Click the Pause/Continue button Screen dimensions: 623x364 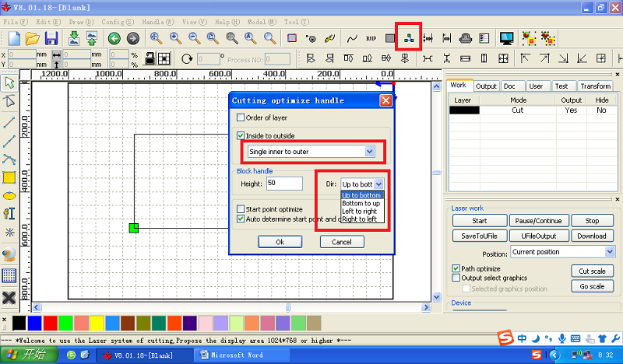point(538,221)
